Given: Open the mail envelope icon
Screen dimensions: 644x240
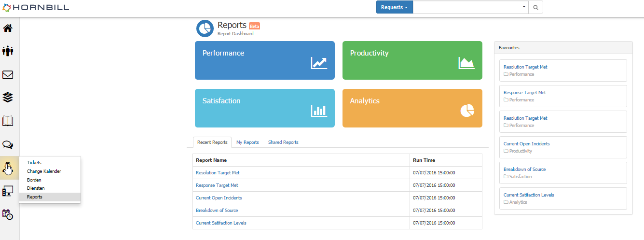Looking at the screenshot, I should [x=8, y=75].
